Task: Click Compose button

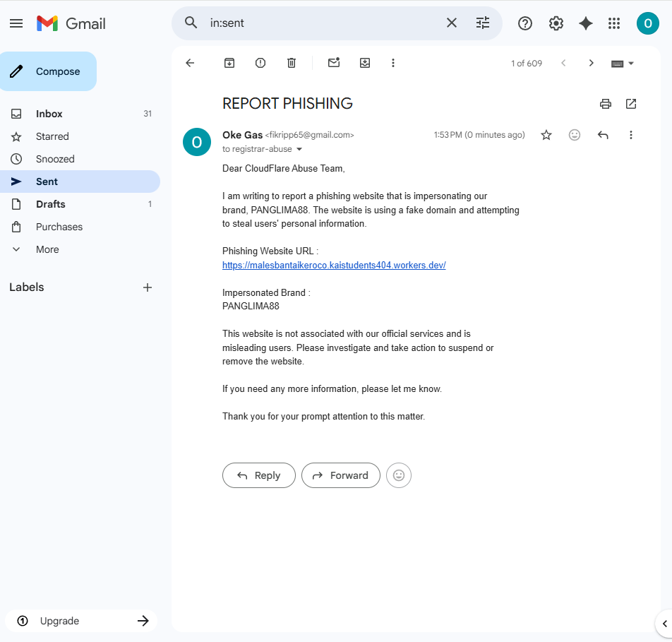Action: point(49,71)
